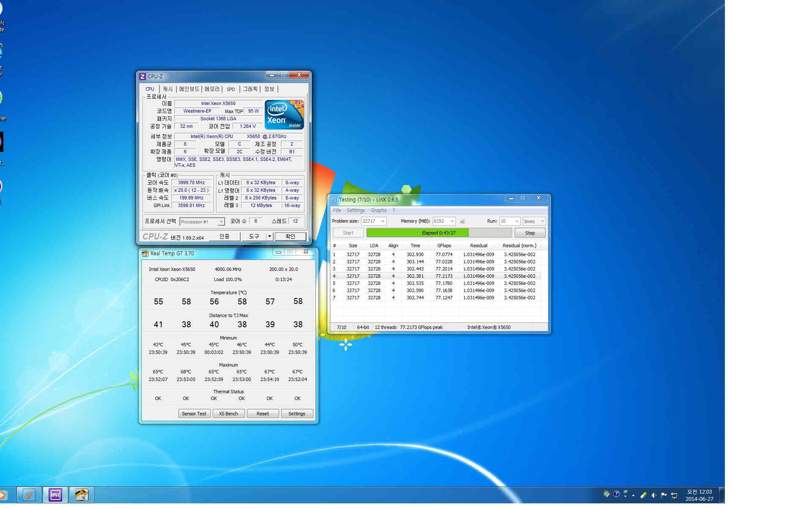Click the CPU-Z title bar logo icon
812x508 pixels.
tap(143, 77)
